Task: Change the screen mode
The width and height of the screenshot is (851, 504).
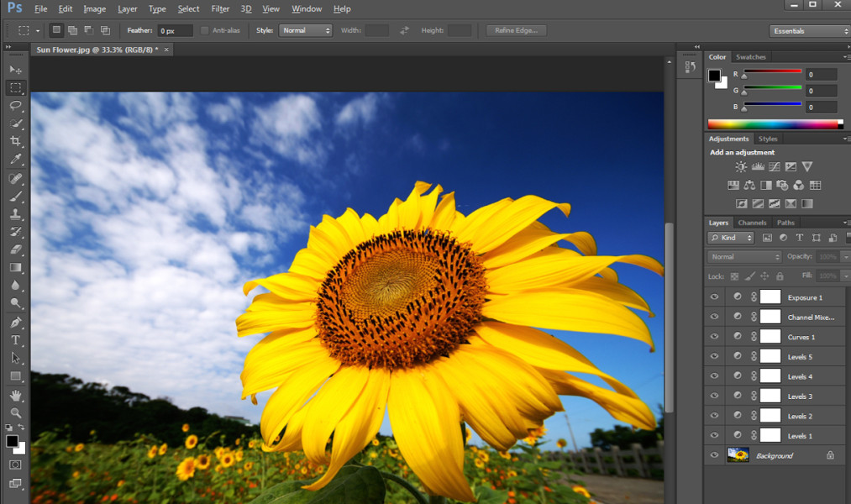Action: pos(15,483)
